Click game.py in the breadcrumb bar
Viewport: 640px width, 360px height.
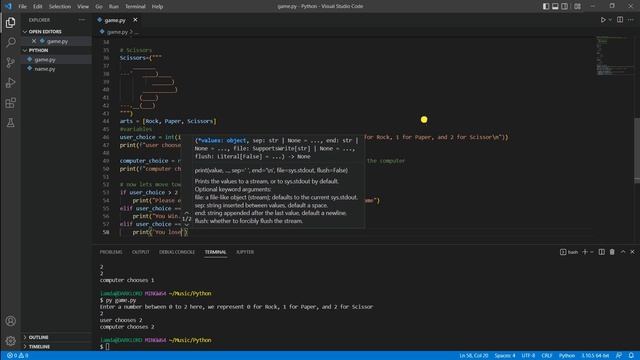(117, 32)
